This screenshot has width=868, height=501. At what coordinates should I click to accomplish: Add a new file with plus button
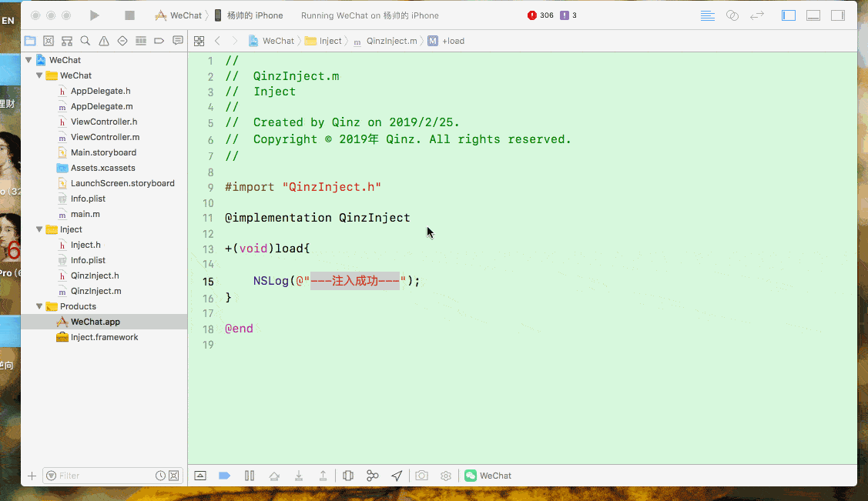click(32, 476)
